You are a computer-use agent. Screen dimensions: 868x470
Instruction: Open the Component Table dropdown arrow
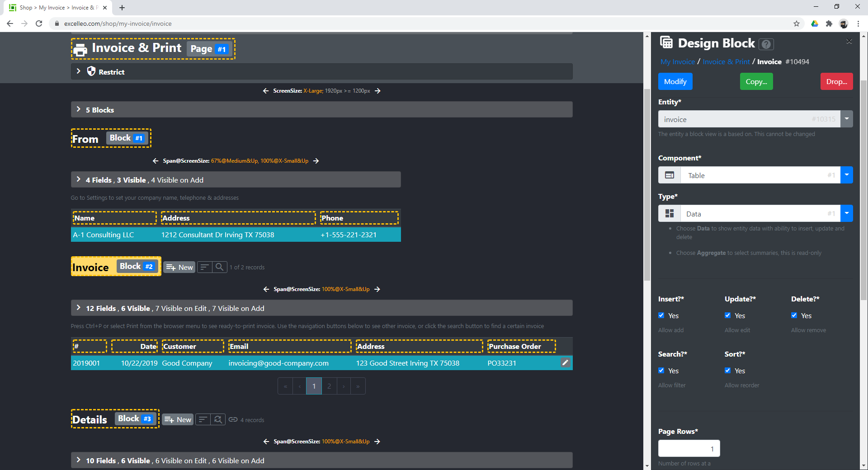[x=847, y=175]
